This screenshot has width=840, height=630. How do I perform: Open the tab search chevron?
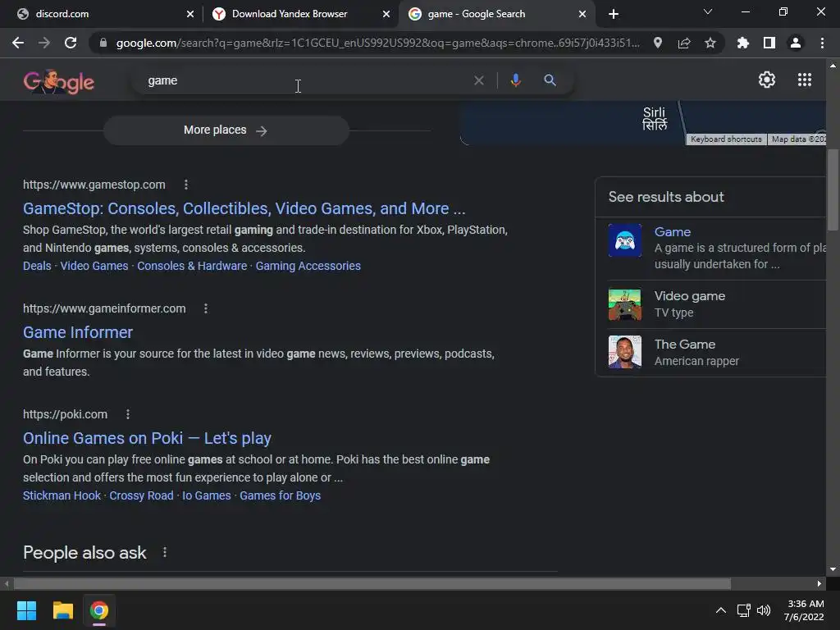(x=707, y=11)
